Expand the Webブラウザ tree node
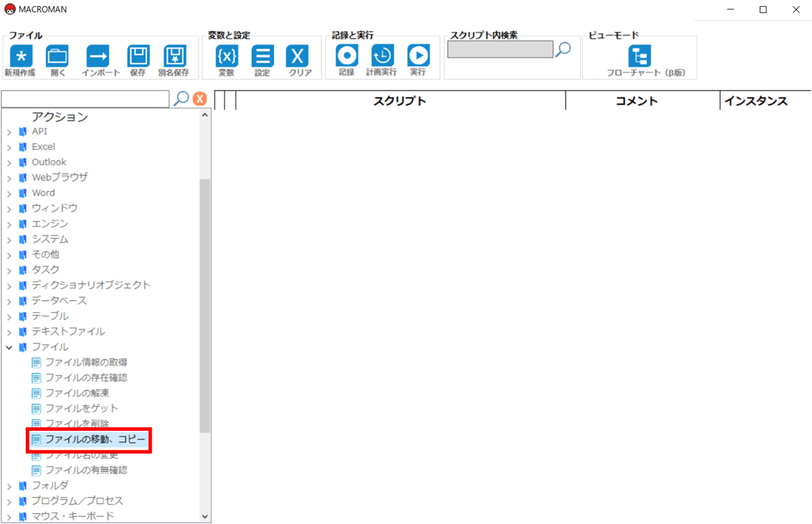This screenshot has height=524, width=812. 9,177
